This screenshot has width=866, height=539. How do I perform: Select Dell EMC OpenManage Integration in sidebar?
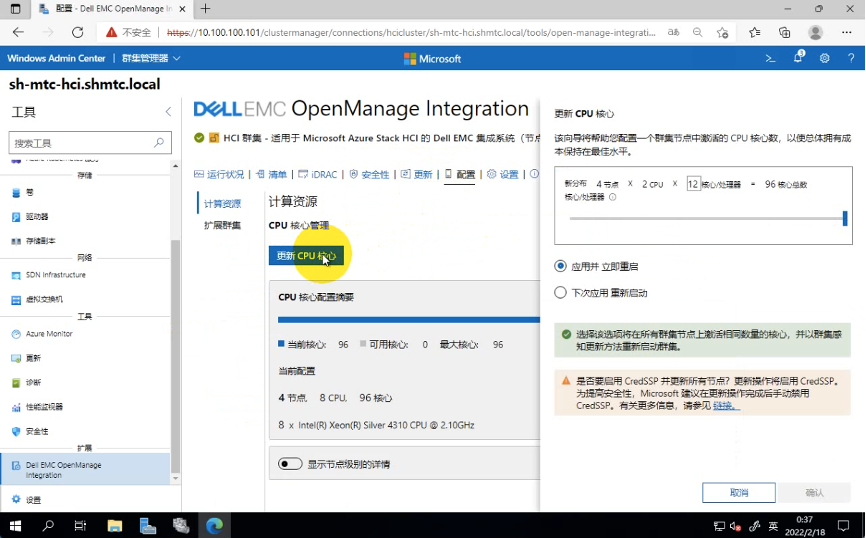point(85,469)
